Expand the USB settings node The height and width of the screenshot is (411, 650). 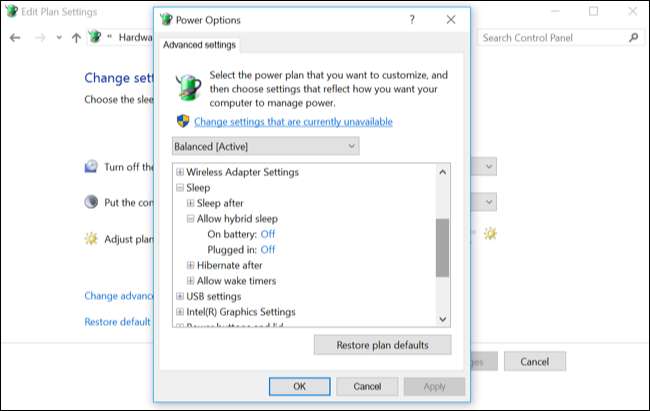(180, 296)
